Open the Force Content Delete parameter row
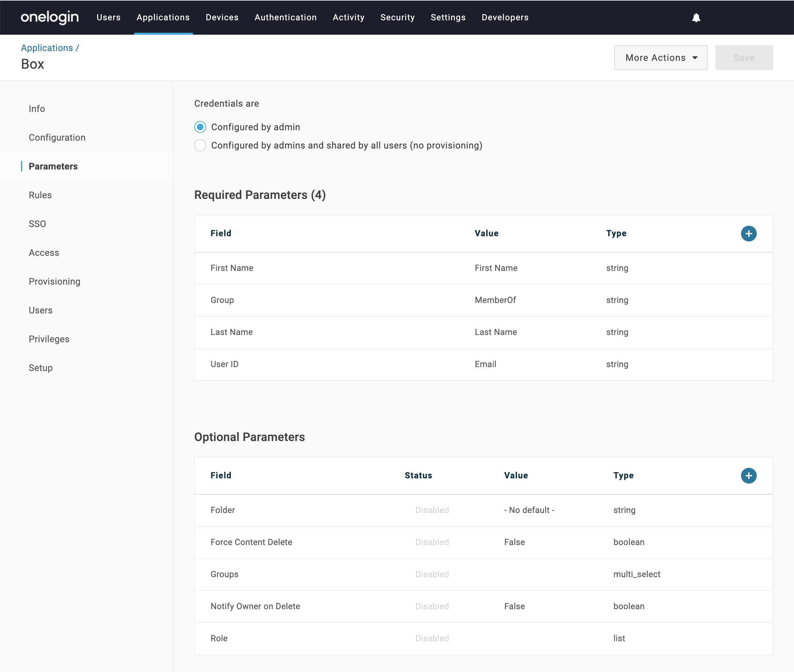 [x=483, y=542]
